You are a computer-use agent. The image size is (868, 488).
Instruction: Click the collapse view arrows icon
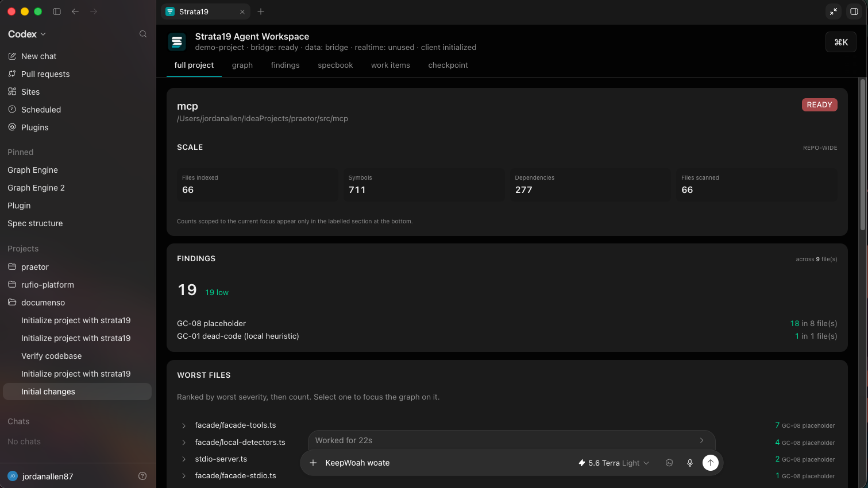(834, 11)
